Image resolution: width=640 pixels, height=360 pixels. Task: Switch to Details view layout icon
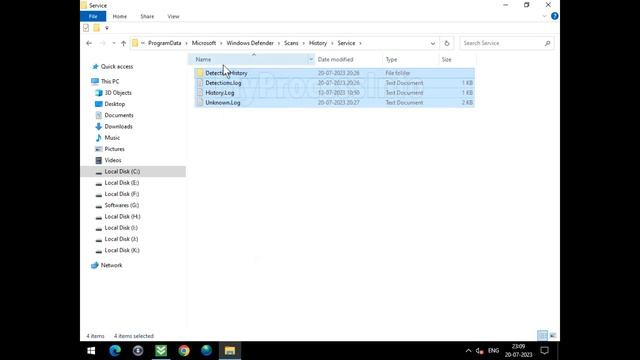coord(542,336)
